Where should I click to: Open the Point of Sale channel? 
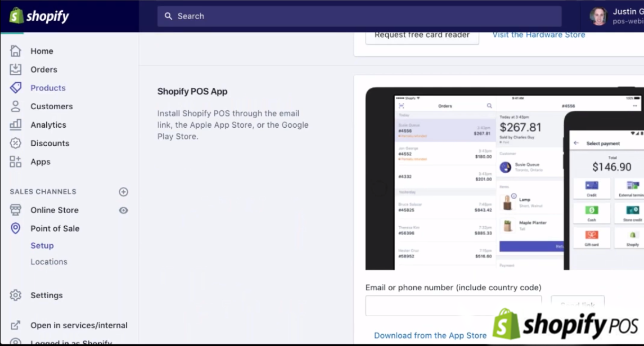coord(55,228)
